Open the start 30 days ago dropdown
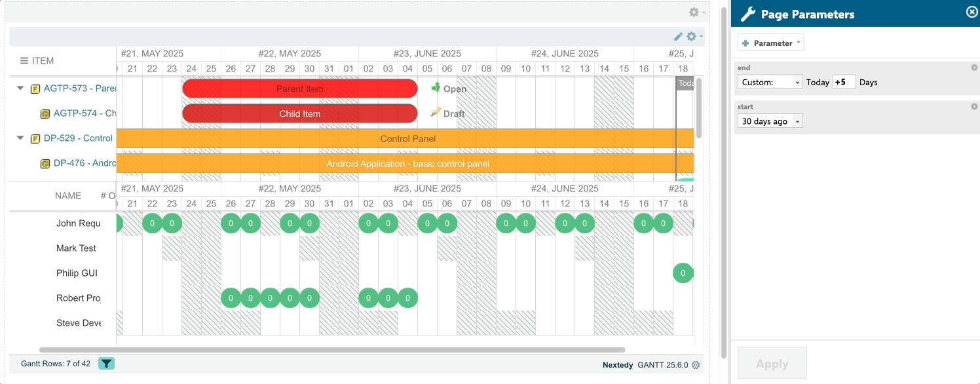The image size is (980, 384). (x=770, y=121)
